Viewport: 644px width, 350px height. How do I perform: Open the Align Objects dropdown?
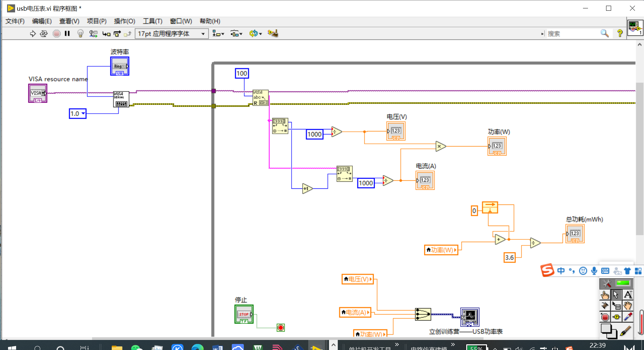coord(218,34)
